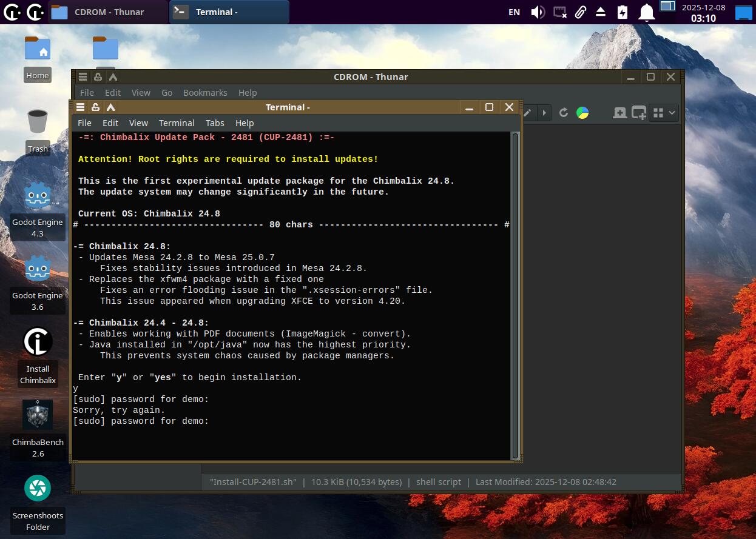
Task: Open the clipboard paperclip tray icon
Action: click(x=581, y=12)
